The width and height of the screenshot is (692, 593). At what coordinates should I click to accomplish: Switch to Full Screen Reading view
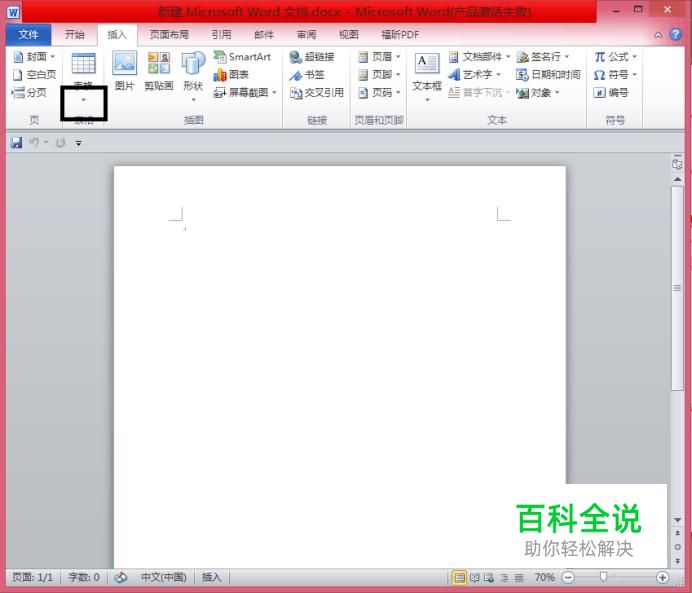point(475,577)
